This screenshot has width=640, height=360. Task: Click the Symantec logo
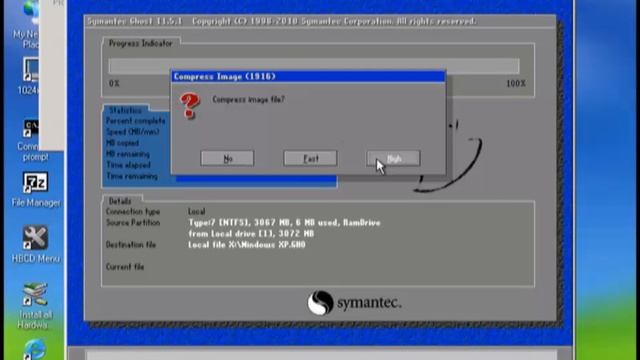pos(354,303)
